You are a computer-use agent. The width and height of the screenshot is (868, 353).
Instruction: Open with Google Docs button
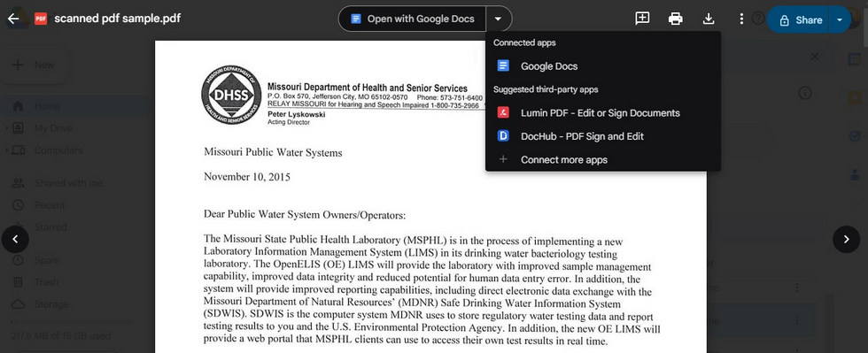coord(413,19)
